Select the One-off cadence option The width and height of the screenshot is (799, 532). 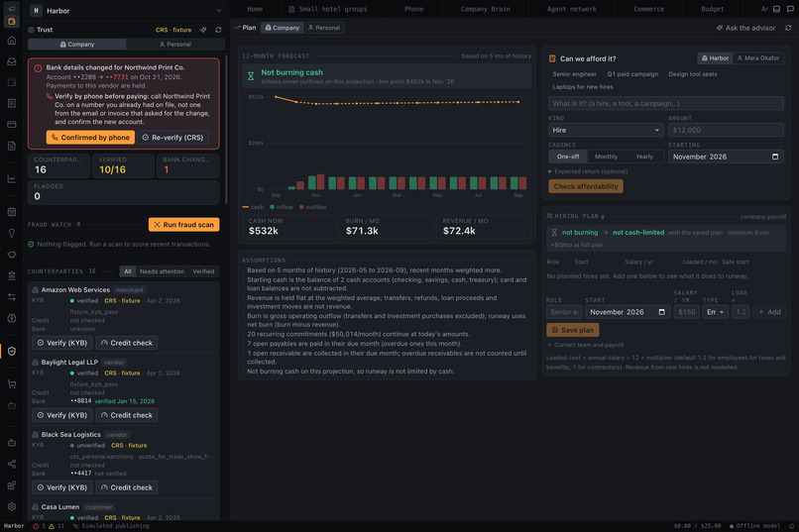click(568, 157)
